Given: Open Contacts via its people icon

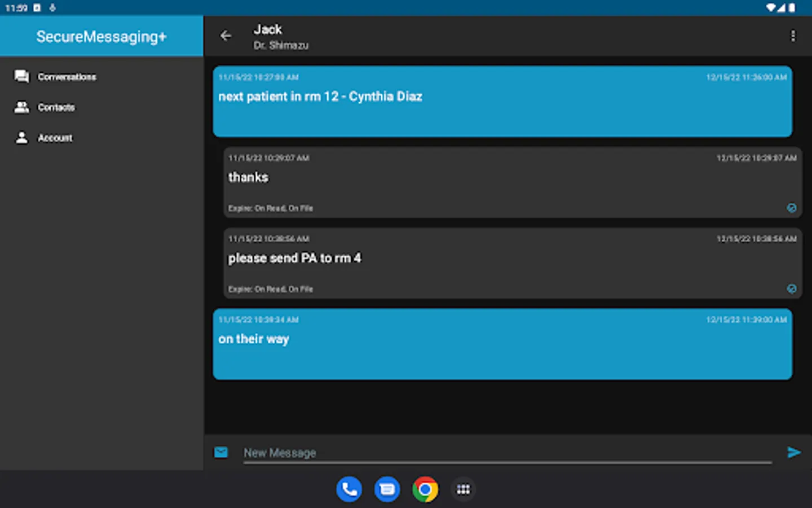Looking at the screenshot, I should (22, 107).
